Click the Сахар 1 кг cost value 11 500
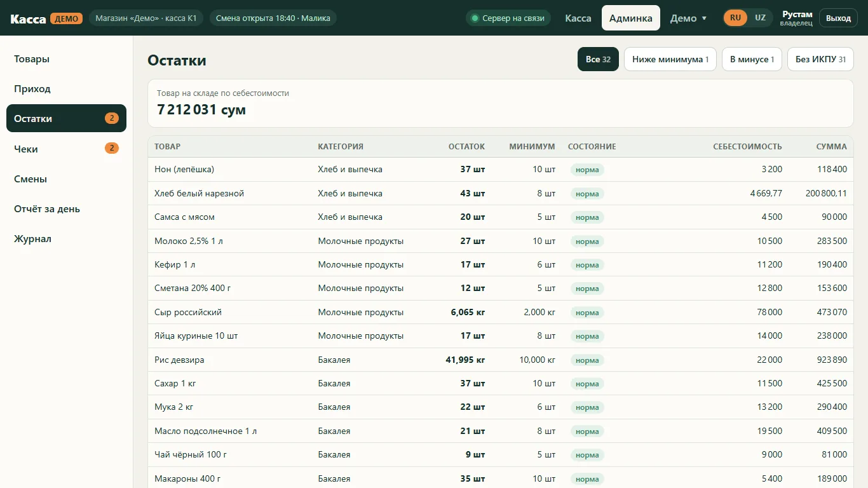The image size is (868, 488). click(x=770, y=384)
